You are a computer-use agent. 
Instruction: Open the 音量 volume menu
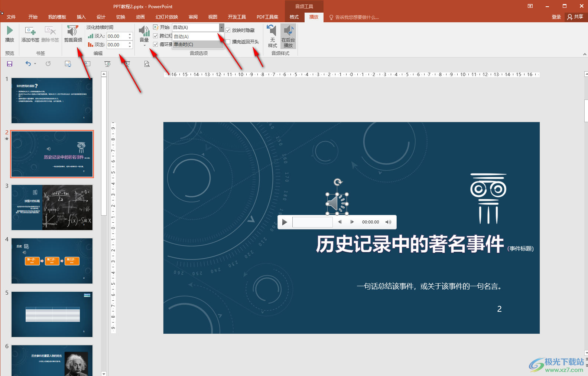point(144,36)
